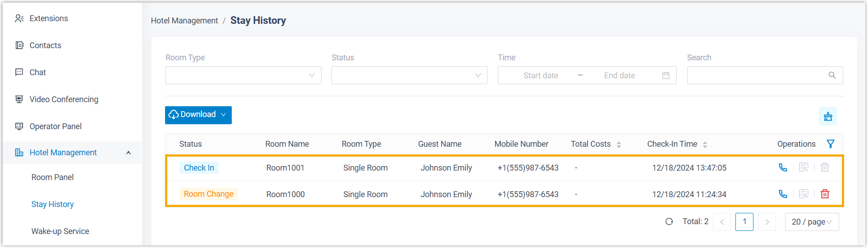Sort by Total Costs column

pyautogui.click(x=619, y=144)
